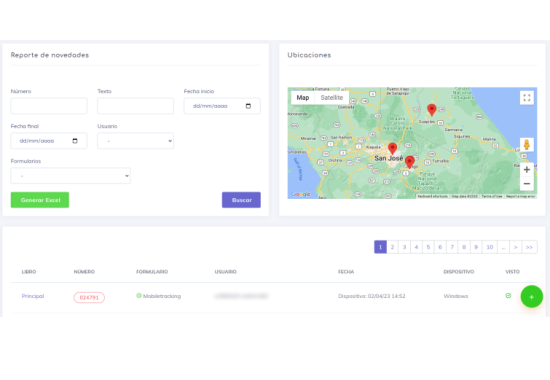Open the Principal book link
Viewport: 550px width, 380px height.
coord(33,296)
